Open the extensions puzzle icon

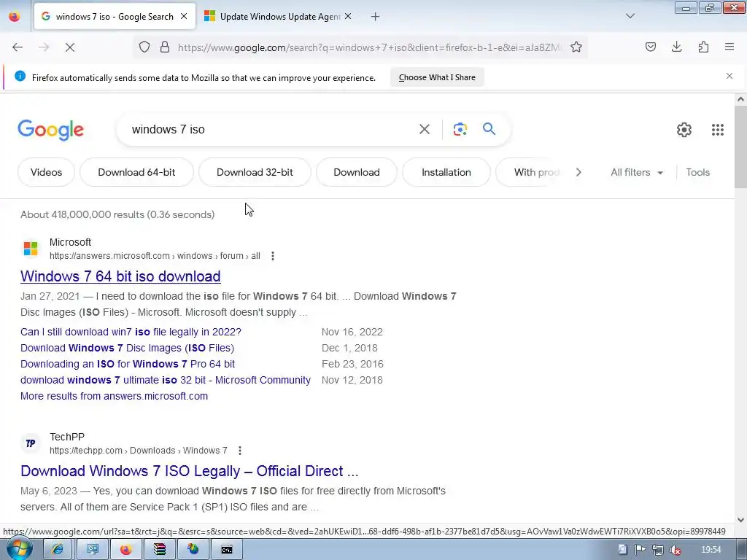tap(703, 47)
